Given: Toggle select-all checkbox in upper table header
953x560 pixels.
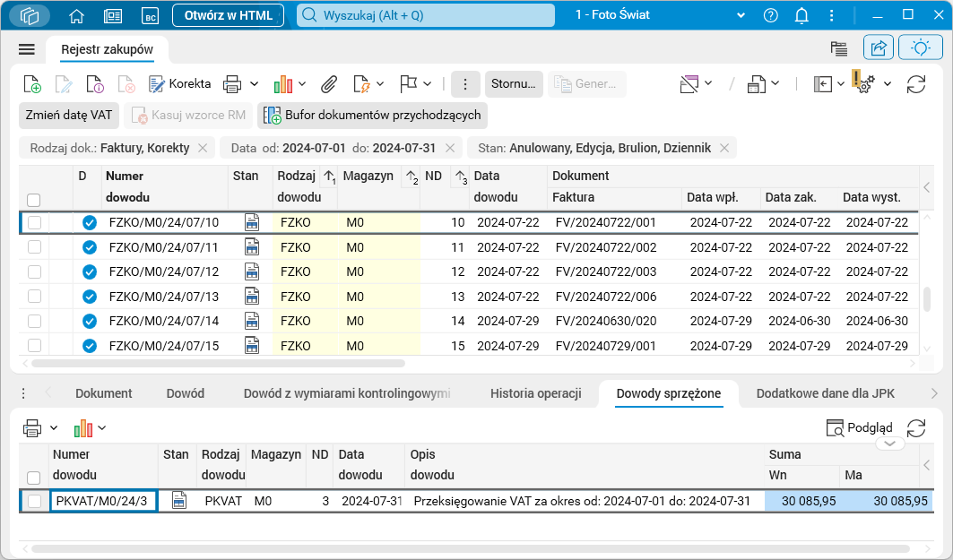Looking at the screenshot, I should 34,200.
